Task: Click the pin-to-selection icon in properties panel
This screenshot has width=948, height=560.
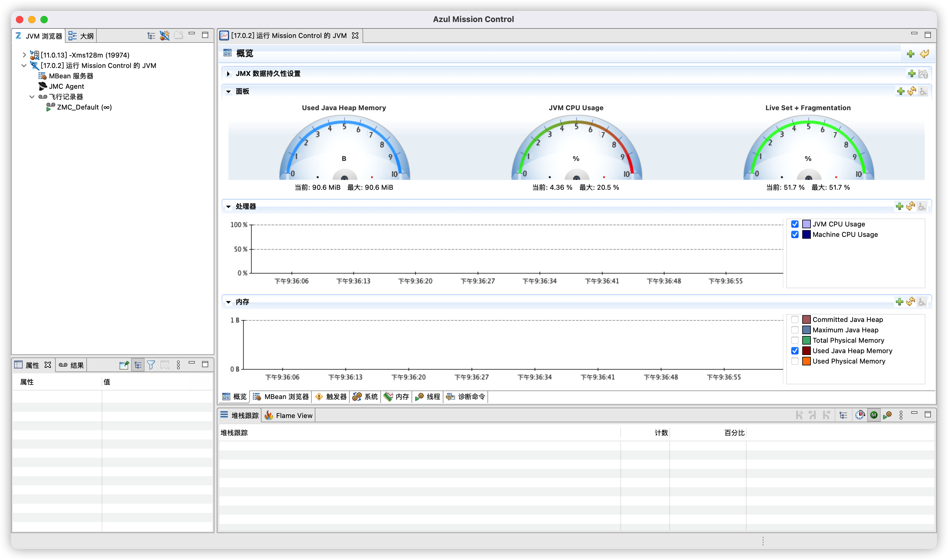Action: 124,365
